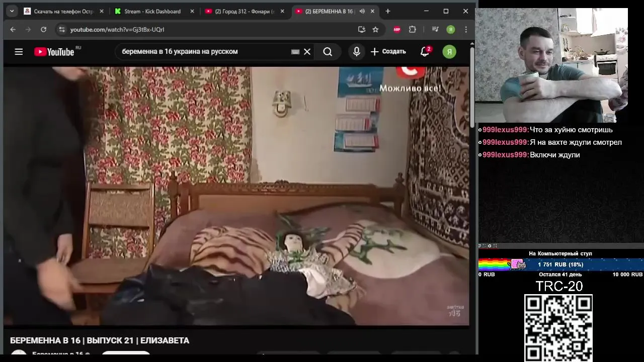This screenshot has width=644, height=362.
Task: Close the 'БЕРЕМЕННА В 16' tab
Action: click(x=373, y=11)
